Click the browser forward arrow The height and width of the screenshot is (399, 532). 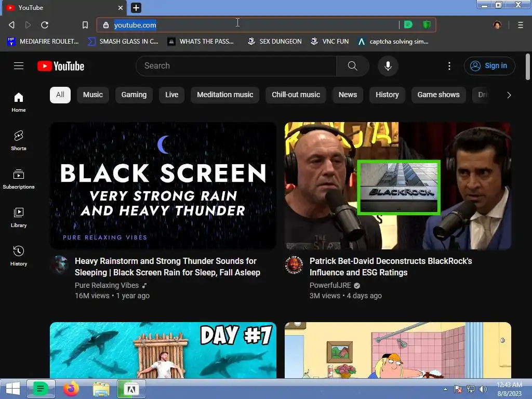click(28, 25)
